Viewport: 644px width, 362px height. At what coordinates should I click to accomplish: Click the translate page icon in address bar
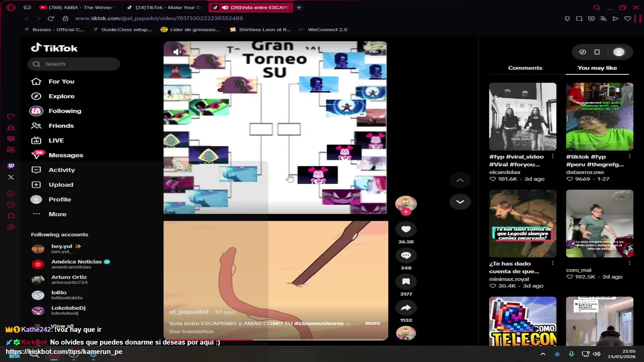tap(603, 19)
